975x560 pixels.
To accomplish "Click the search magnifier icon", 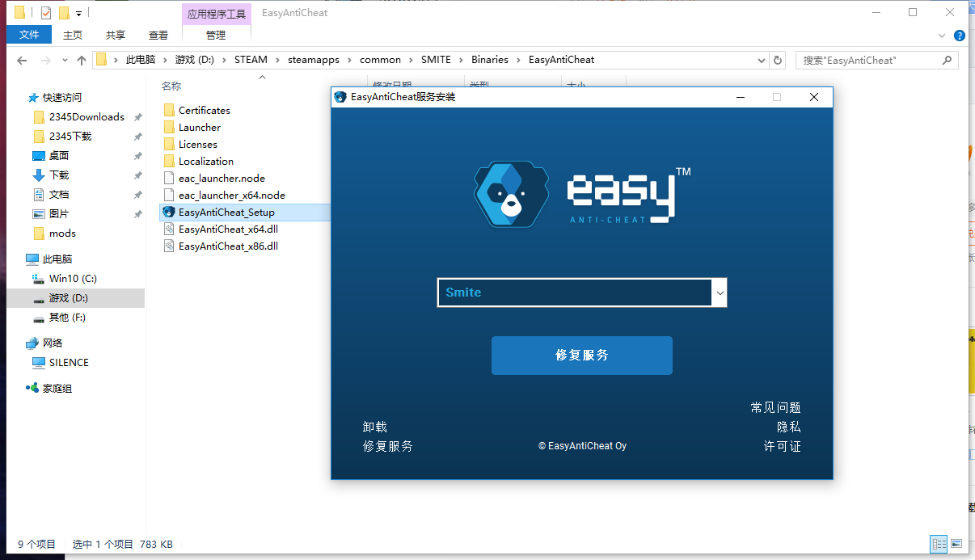I will [948, 60].
